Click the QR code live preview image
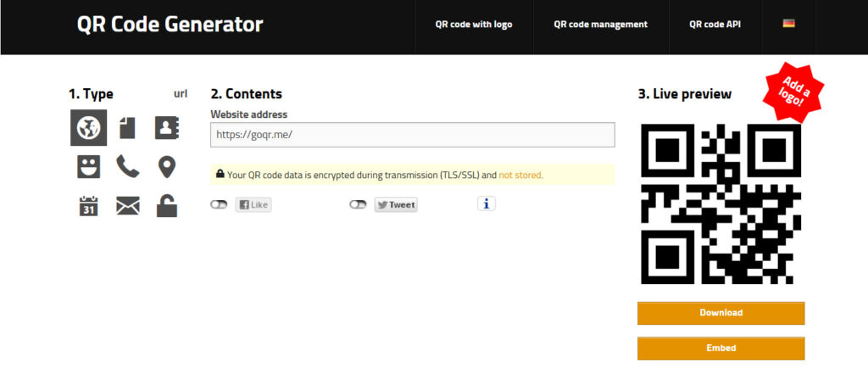The width and height of the screenshot is (868, 379). 721,203
